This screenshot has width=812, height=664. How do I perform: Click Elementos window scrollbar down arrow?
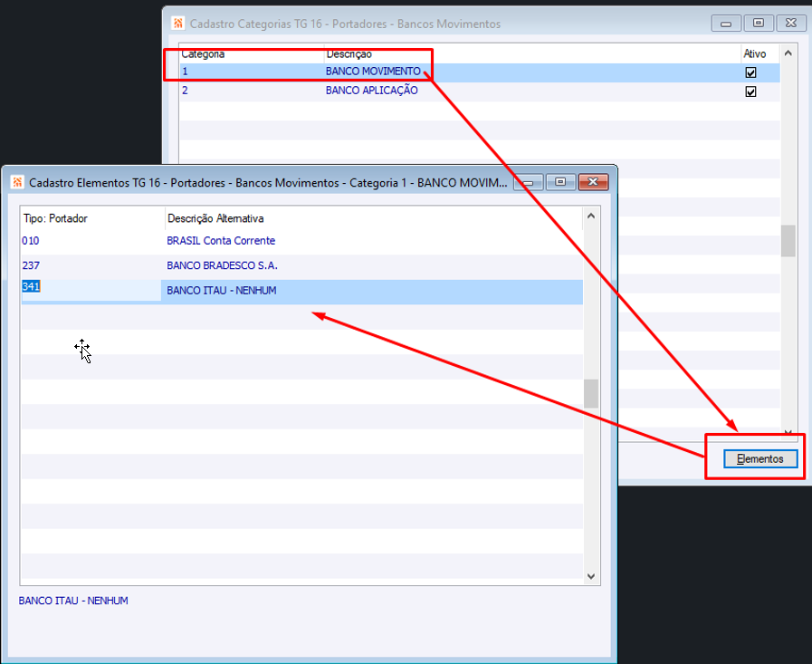[x=591, y=576]
